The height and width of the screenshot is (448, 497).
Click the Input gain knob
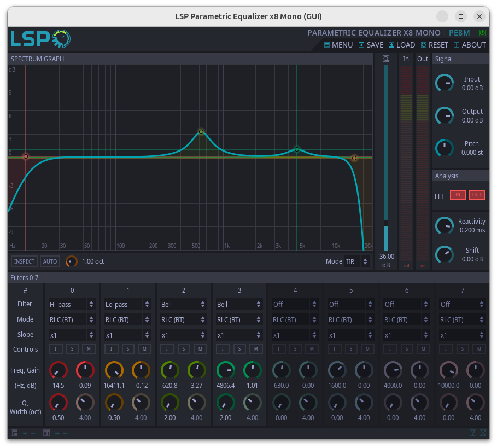click(445, 83)
